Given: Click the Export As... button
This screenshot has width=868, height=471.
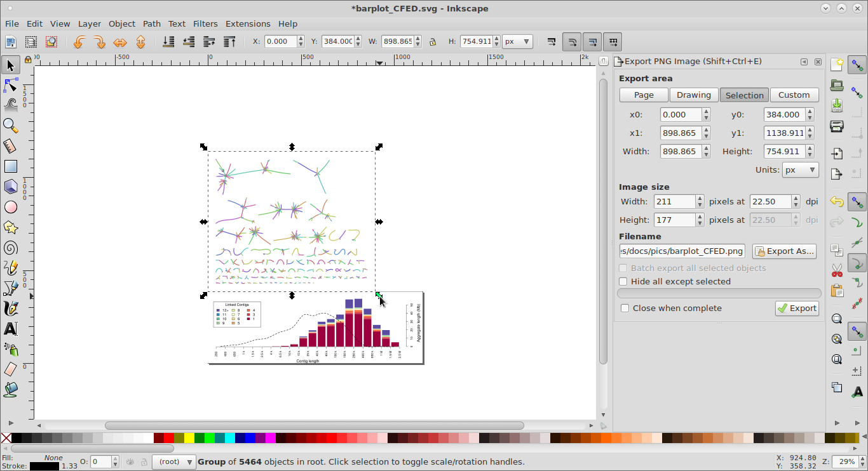Looking at the screenshot, I should tap(784, 251).
